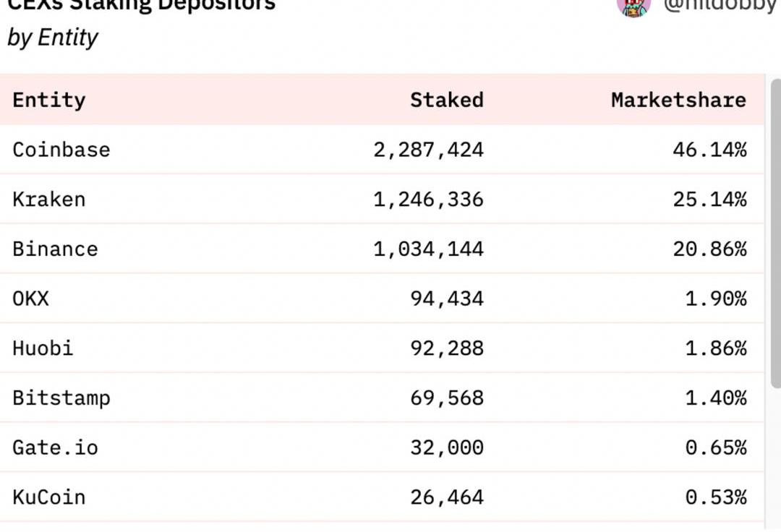Select the KuCoin entity cell
The image size is (781, 532).
pyautogui.click(x=49, y=497)
